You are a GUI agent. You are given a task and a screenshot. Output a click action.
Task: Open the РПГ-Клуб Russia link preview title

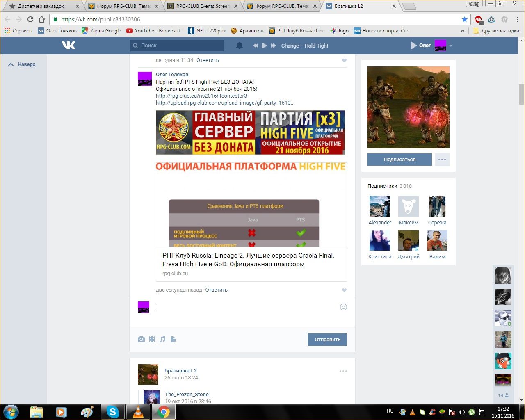coord(249,260)
